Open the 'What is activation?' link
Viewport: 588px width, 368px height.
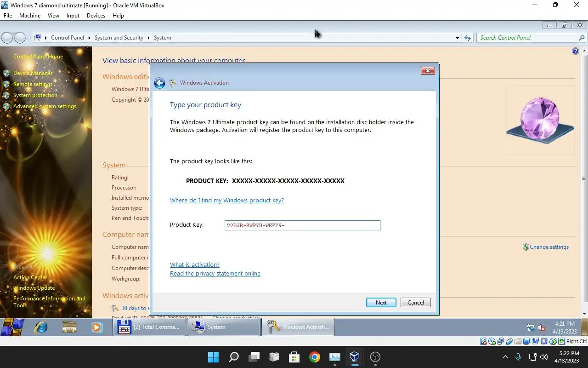pyautogui.click(x=195, y=265)
